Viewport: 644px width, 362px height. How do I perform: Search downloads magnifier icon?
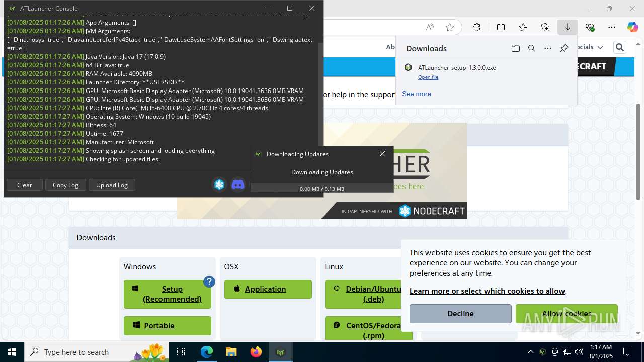click(x=531, y=48)
